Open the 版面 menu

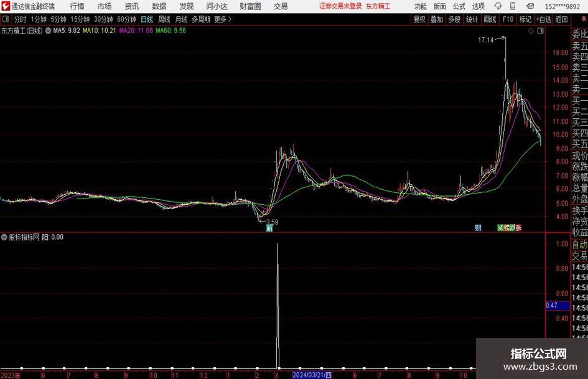click(x=439, y=6)
